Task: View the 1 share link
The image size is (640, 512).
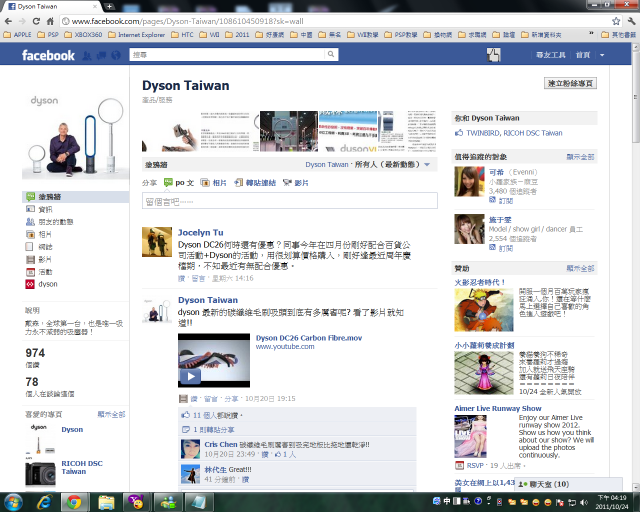Action: 213,430
